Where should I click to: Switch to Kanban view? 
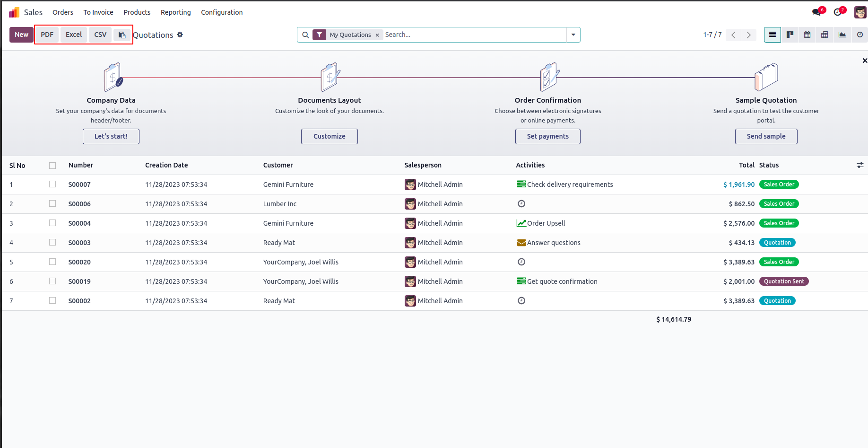[x=790, y=35]
